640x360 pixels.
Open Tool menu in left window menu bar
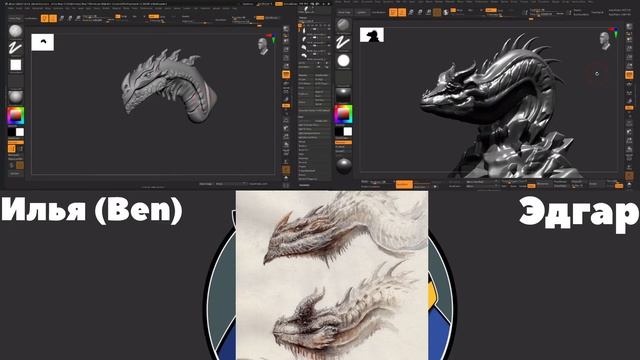[x=196, y=8]
